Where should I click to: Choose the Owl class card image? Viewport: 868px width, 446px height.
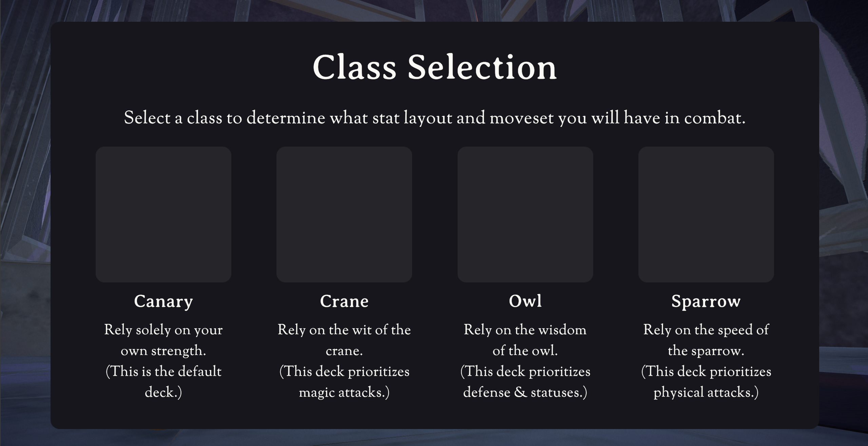(525, 215)
